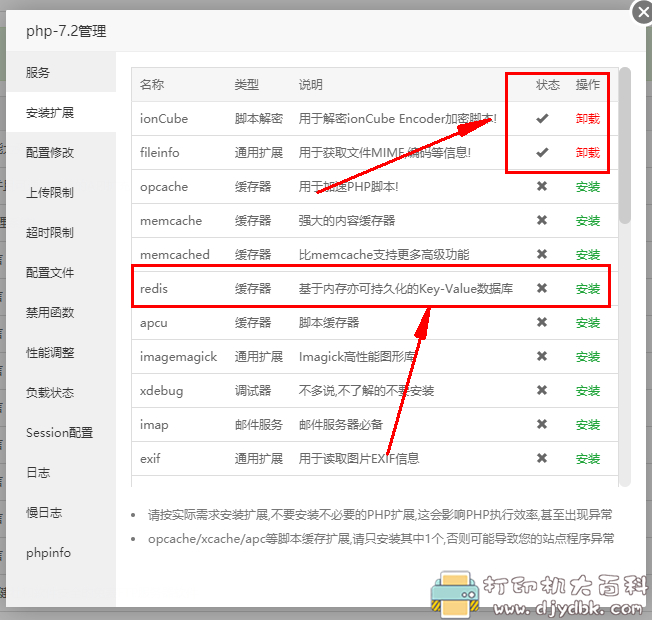This screenshot has height=620, width=652.
Task: Click the exif not-installed cross icon
Action: coord(542,458)
